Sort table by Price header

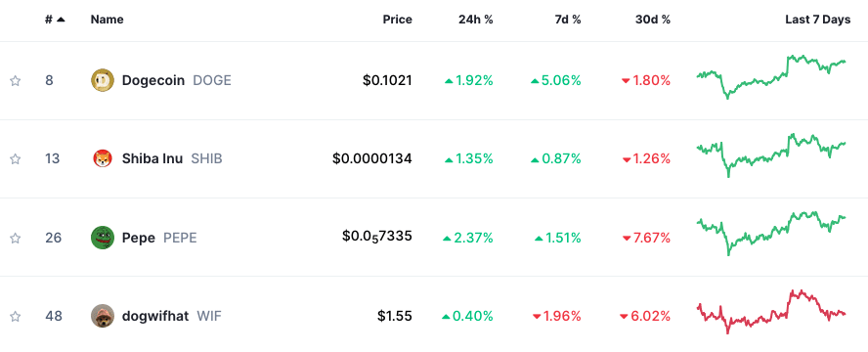coord(398,20)
